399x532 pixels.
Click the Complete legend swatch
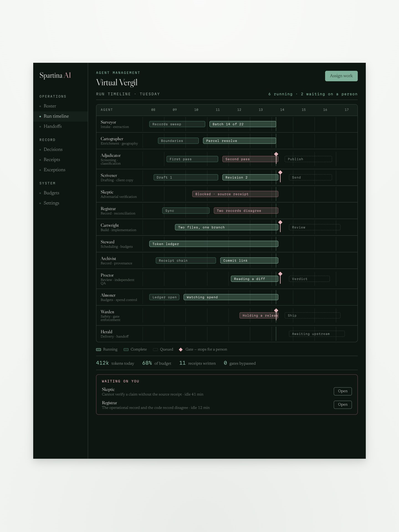coord(126,349)
